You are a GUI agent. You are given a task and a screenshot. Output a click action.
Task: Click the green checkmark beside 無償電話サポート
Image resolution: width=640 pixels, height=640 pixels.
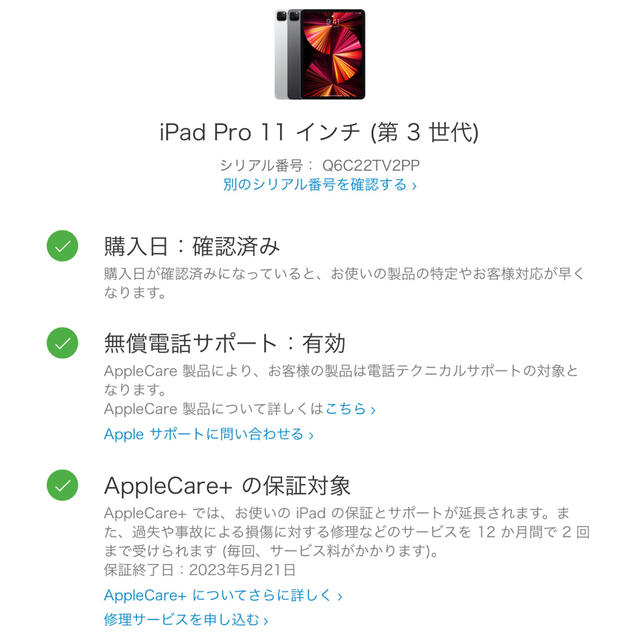(x=62, y=343)
